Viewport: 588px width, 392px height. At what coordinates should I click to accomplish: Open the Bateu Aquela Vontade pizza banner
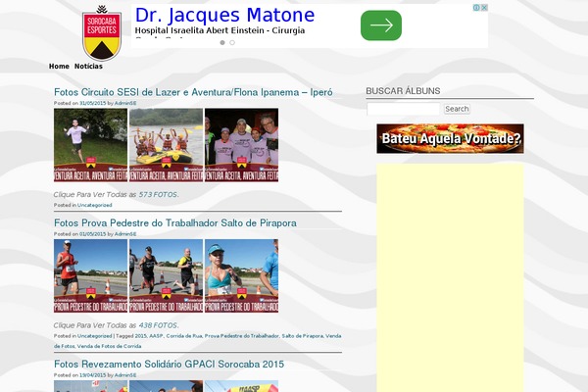pyautogui.click(x=450, y=138)
